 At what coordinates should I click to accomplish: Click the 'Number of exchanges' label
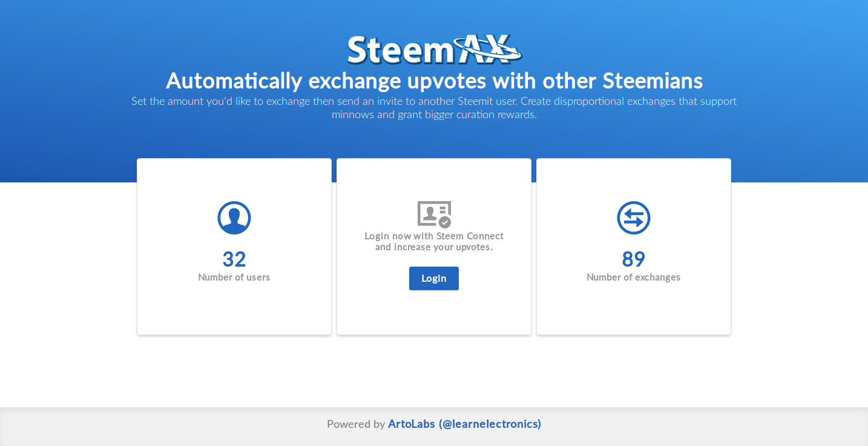[x=634, y=277]
